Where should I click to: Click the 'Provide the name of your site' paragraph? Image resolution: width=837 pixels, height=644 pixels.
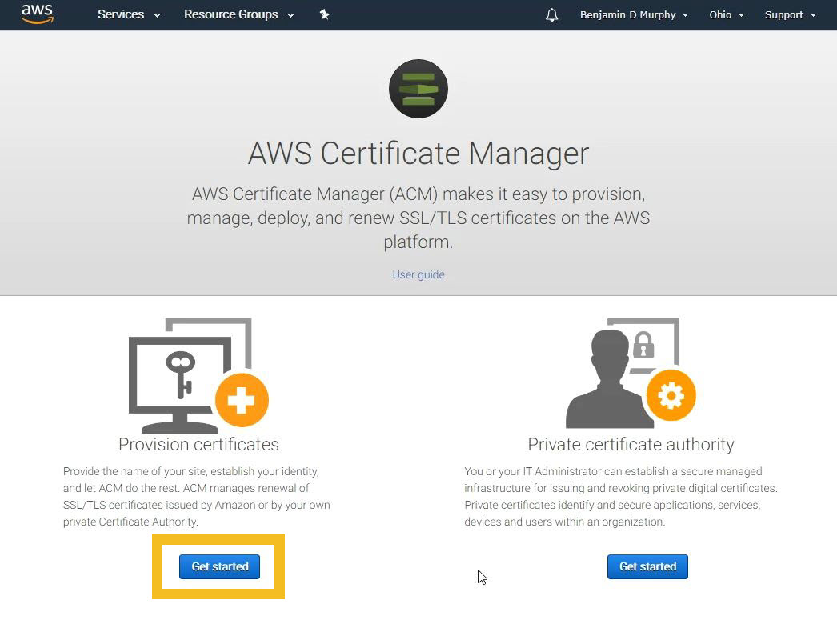[x=196, y=496]
